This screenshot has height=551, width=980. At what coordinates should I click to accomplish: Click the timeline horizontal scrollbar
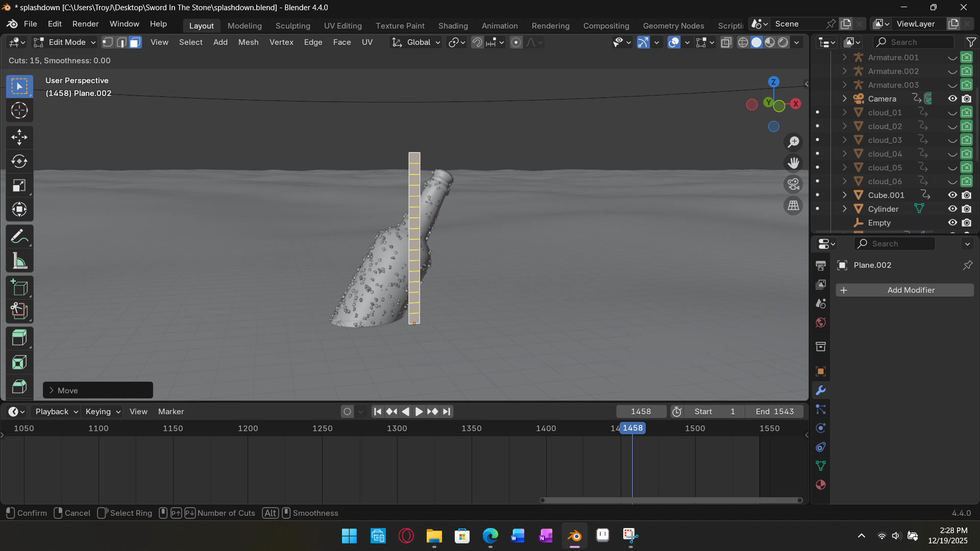click(x=671, y=500)
